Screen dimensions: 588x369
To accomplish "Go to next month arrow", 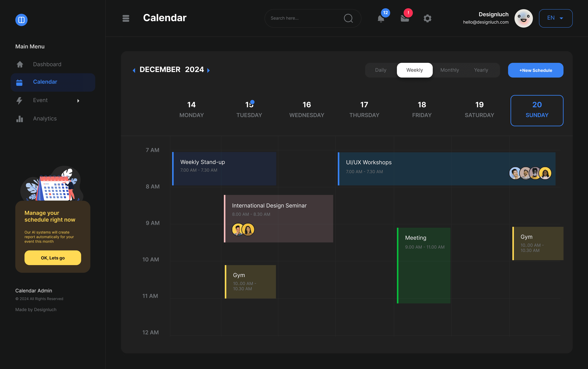I will (209, 70).
